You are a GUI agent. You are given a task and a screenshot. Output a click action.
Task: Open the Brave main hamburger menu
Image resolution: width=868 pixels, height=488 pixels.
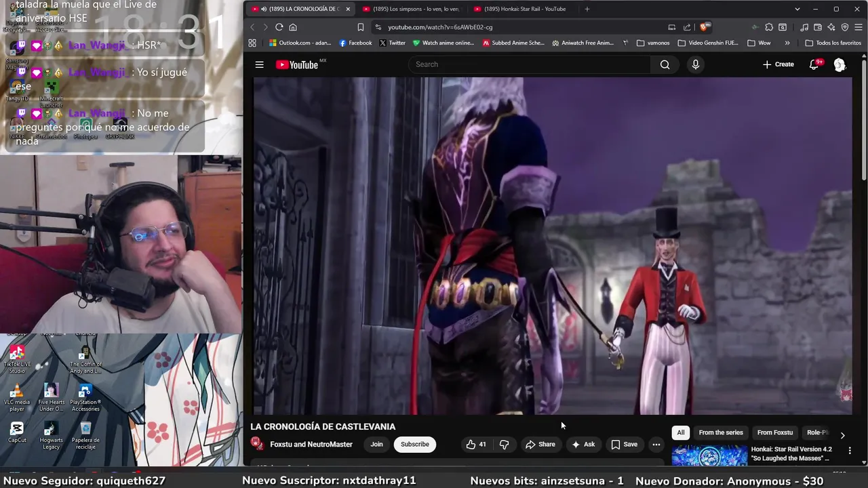coord(859,27)
